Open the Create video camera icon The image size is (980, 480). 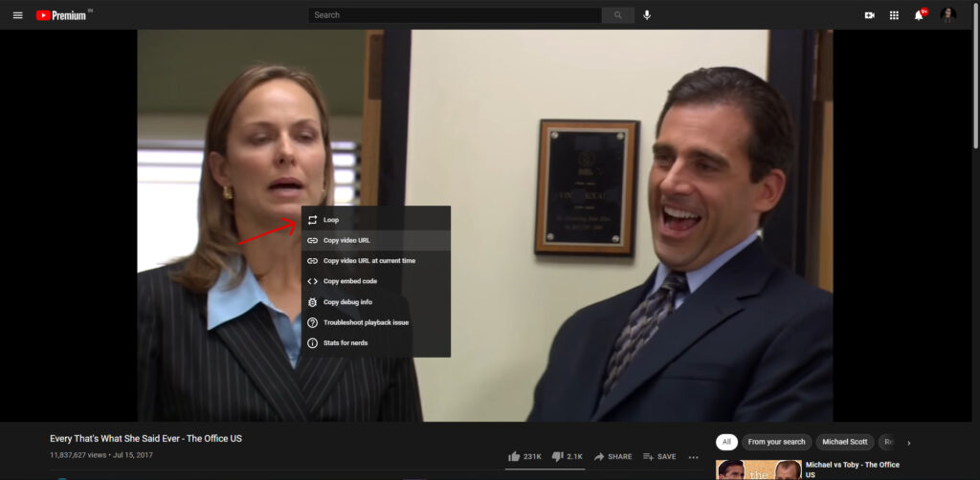pyautogui.click(x=869, y=15)
